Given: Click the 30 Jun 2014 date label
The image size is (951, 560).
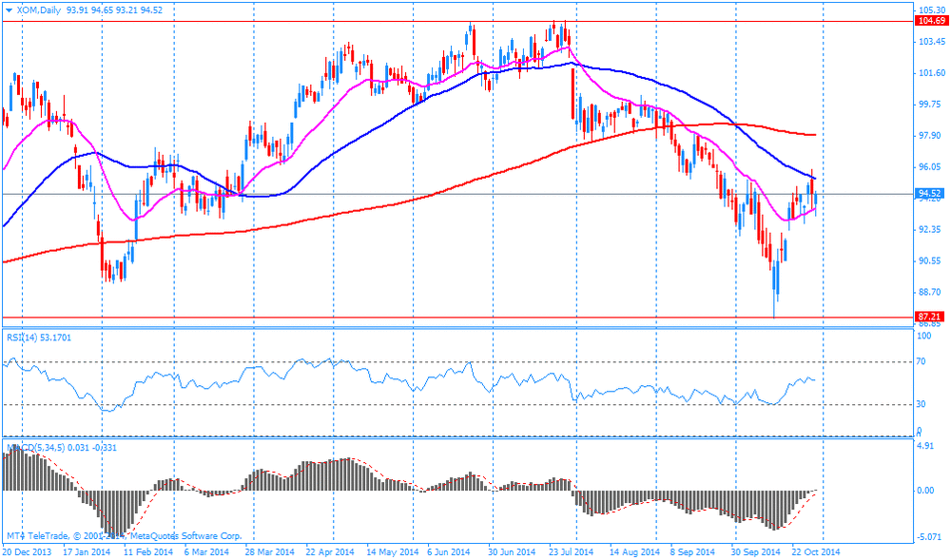Looking at the screenshot, I should pos(512,552).
